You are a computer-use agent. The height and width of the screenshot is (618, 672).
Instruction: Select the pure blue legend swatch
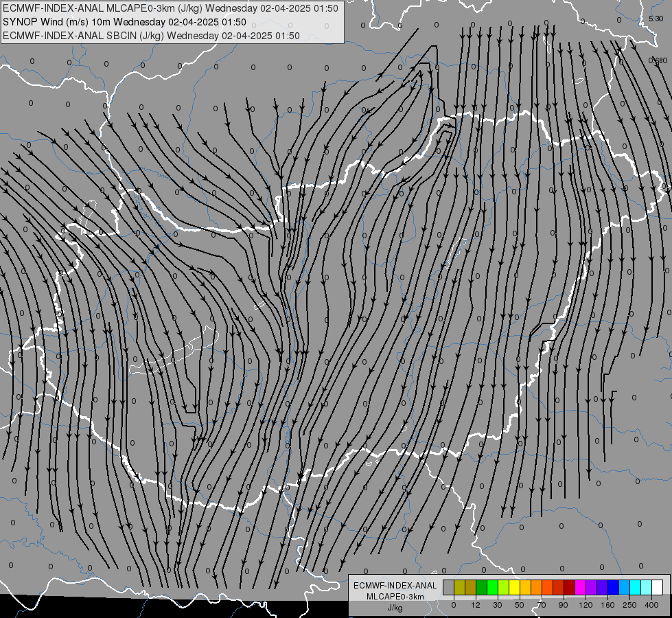click(614, 587)
